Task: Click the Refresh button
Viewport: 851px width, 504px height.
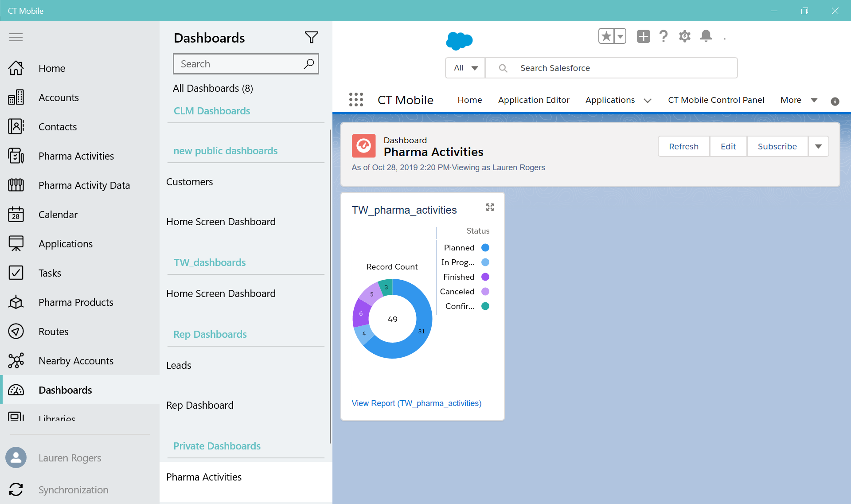Action: tap(683, 146)
